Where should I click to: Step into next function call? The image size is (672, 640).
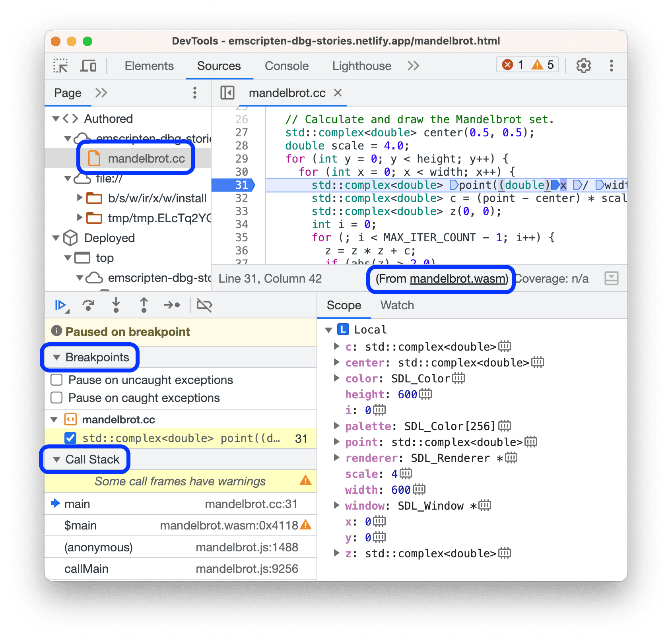116,305
